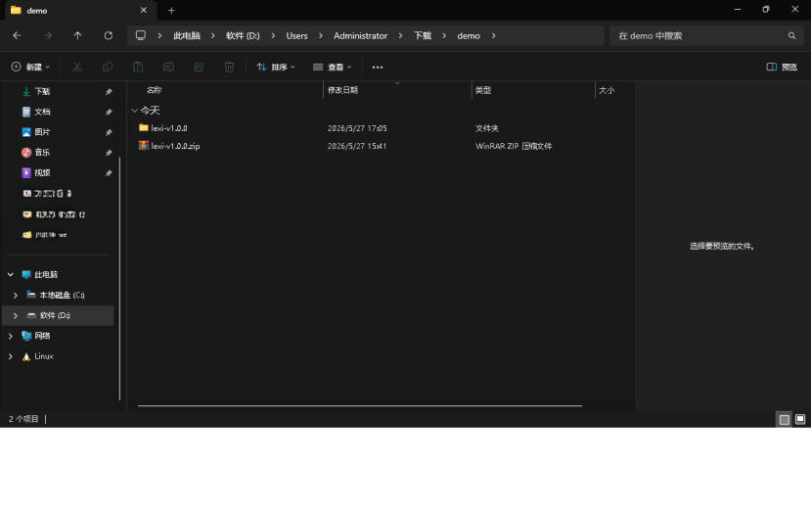
Task: Click Administrator in the breadcrumb path
Action: tap(360, 36)
